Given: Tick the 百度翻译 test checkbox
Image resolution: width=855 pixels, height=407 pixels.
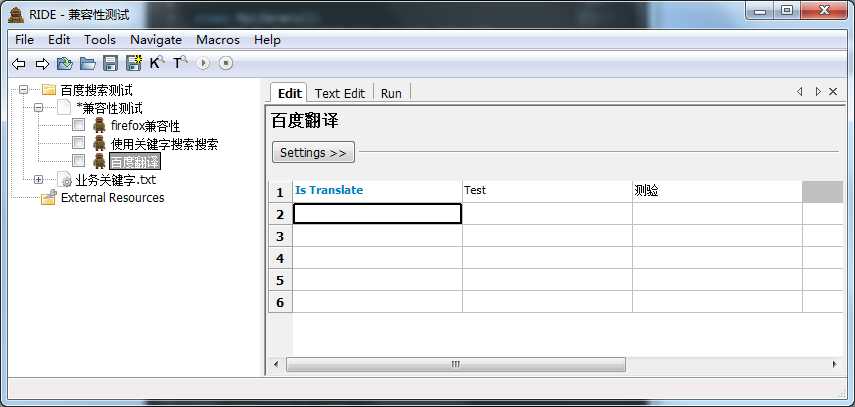Looking at the screenshot, I should [79, 160].
